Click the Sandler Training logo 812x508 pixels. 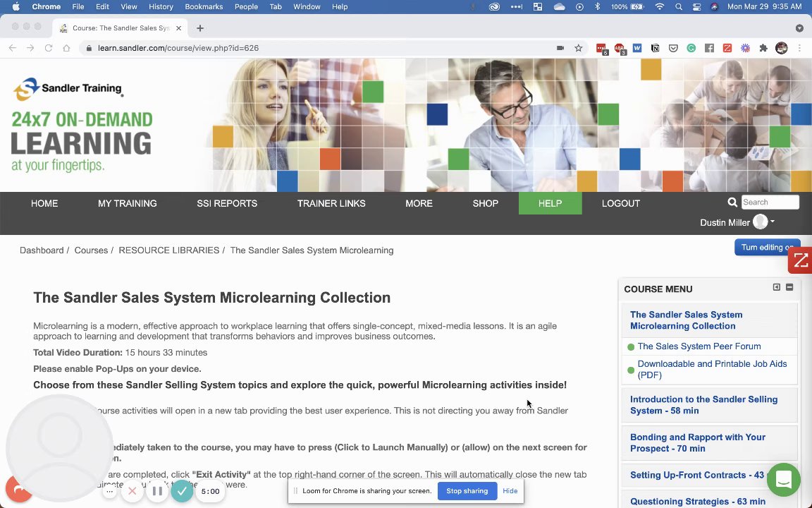point(68,89)
